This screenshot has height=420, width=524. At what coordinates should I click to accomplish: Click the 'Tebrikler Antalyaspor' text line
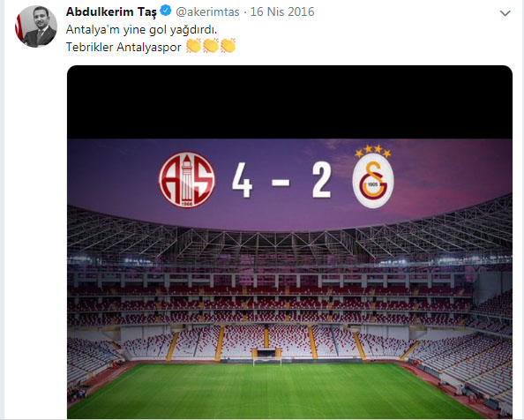[124, 47]
